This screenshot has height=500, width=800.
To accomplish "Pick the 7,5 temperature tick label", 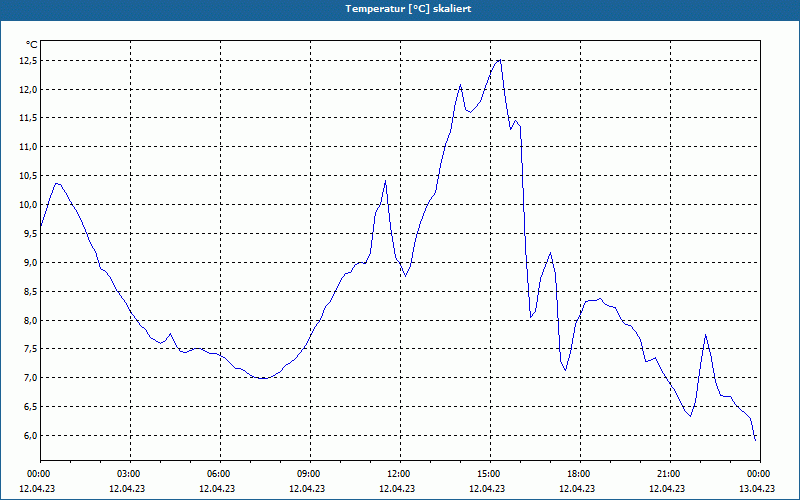I will [x=30, y=349].
